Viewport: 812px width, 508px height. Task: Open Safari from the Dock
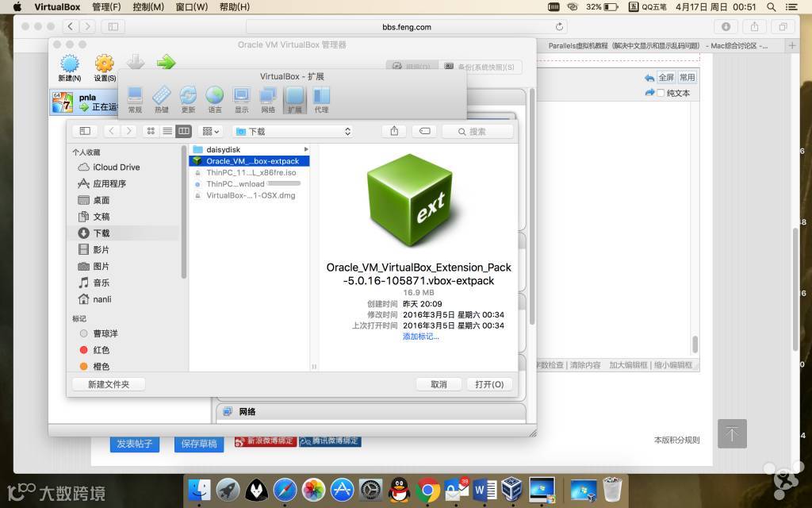[285, 490]
